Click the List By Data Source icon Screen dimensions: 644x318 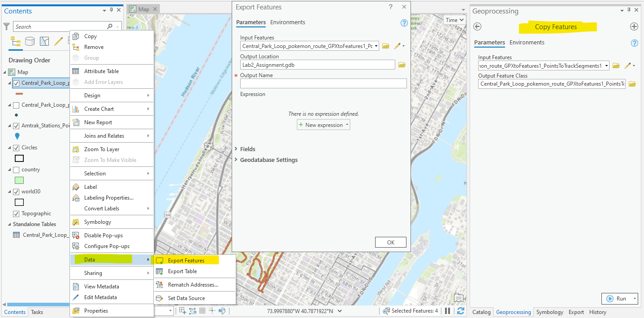(x=30, y=42)
